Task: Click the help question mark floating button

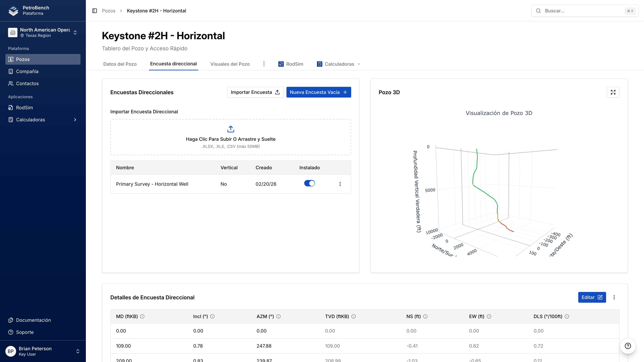Action: (628, 346)
